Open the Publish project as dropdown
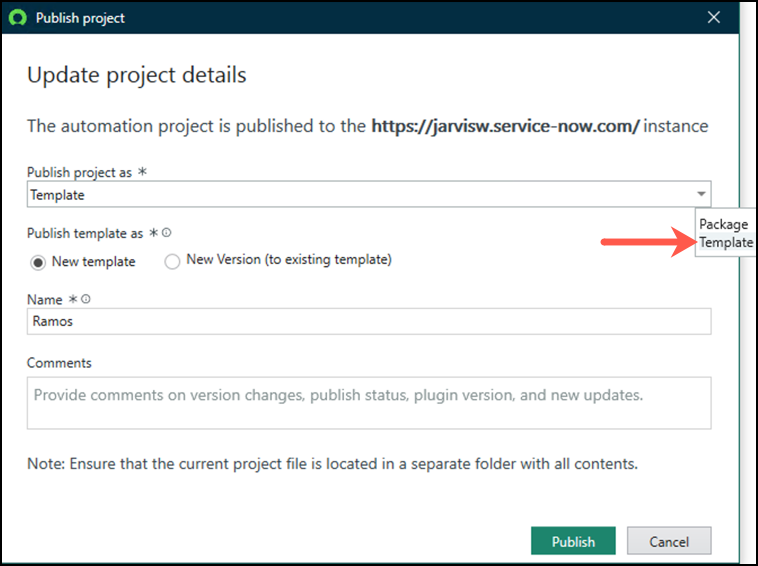The height and width of the screenshot is (566, 758). [x=369, y=194]
